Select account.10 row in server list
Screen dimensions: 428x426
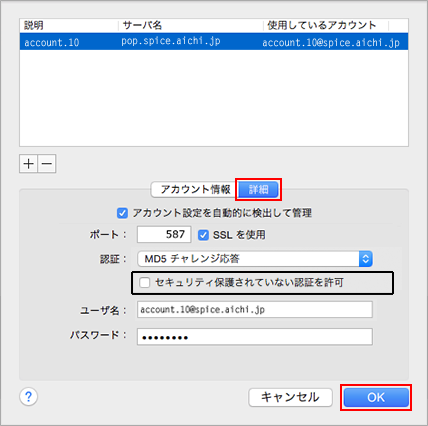point(214,42)
